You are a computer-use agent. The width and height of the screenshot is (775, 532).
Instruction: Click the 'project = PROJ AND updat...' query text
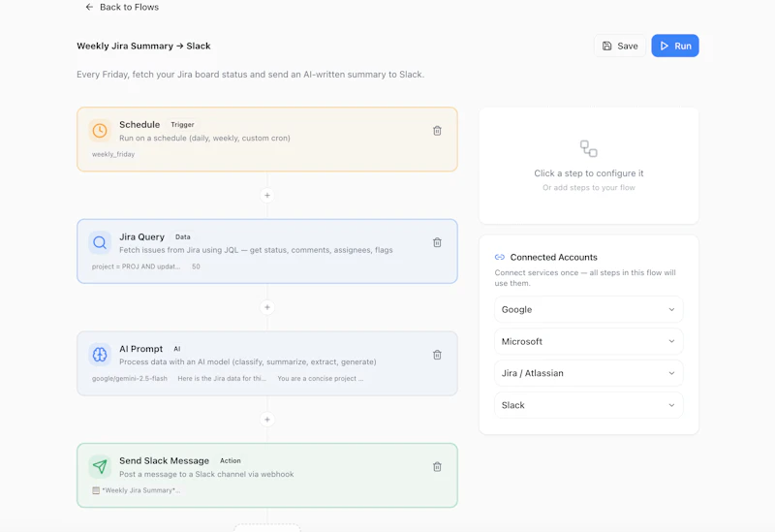click(136, 266)
